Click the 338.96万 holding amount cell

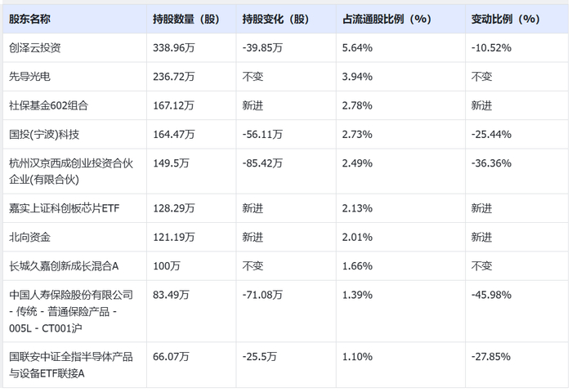pos(174,47)
